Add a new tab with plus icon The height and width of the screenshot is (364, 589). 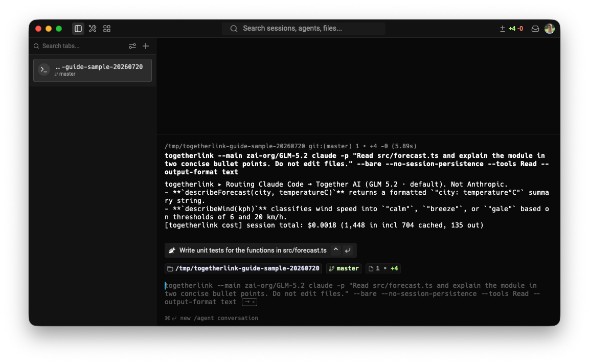146,46
